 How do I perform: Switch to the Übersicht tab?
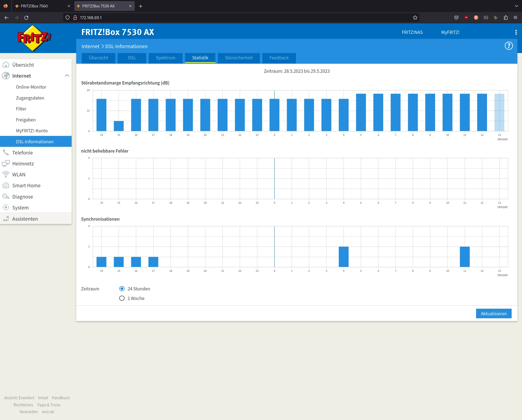[x=98, y=58]
